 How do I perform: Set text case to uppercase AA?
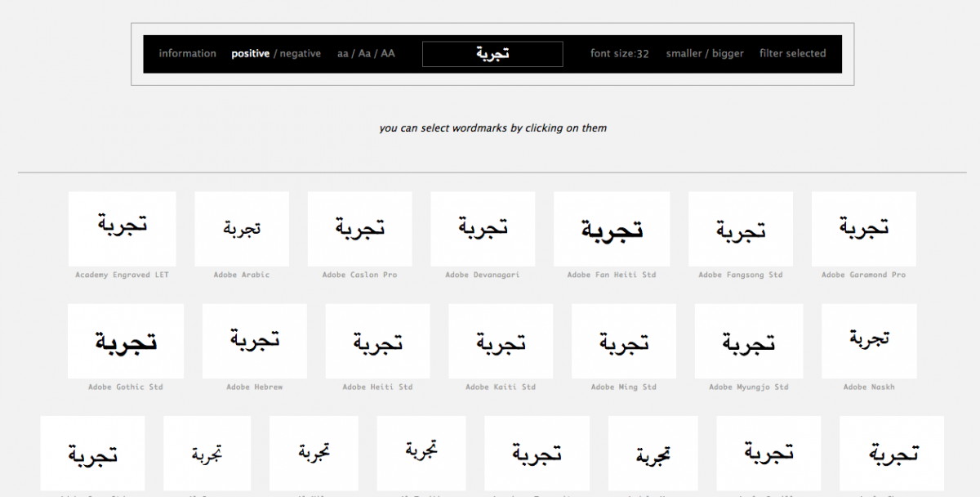tap(388, 54)
